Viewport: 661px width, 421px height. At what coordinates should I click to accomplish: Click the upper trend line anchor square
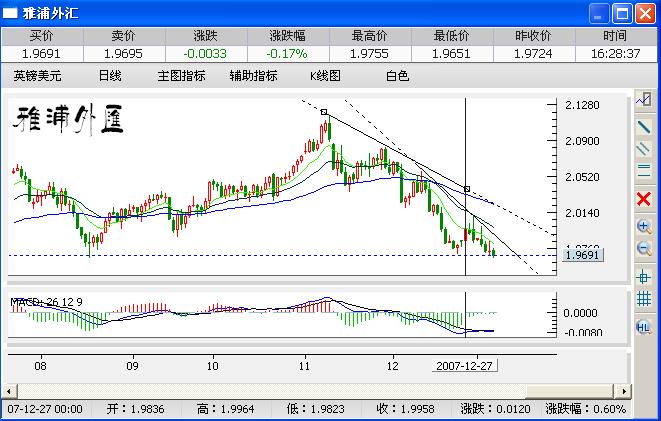pyautogui.click(x=324, y=112)
